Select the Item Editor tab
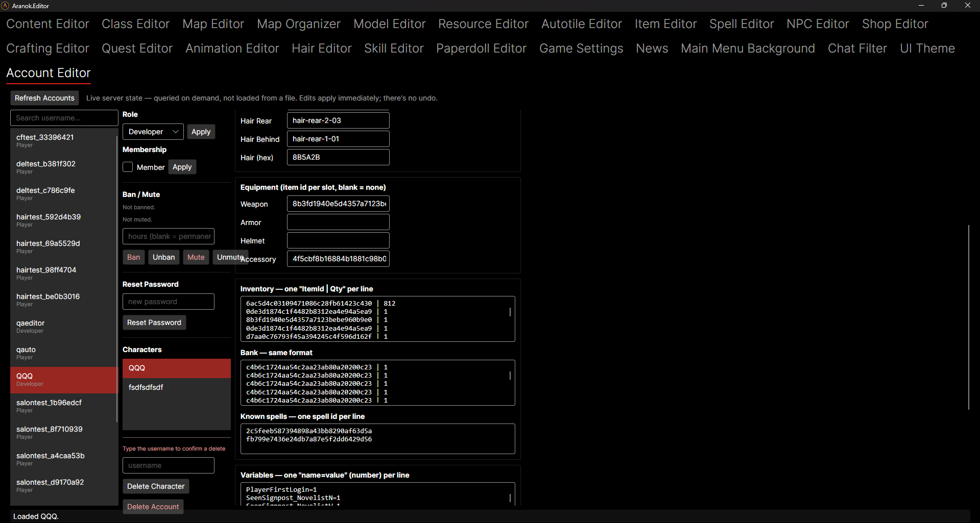Image resolution: width=980 pixels, height=523 pixels. coord(665,24)
